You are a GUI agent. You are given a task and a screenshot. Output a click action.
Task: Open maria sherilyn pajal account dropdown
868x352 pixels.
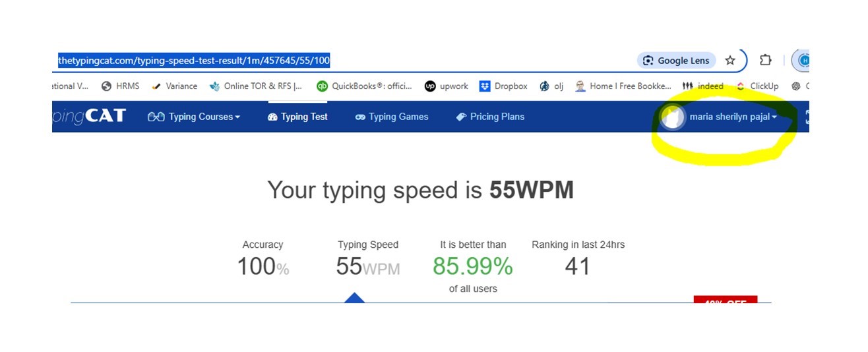point(733,117)
